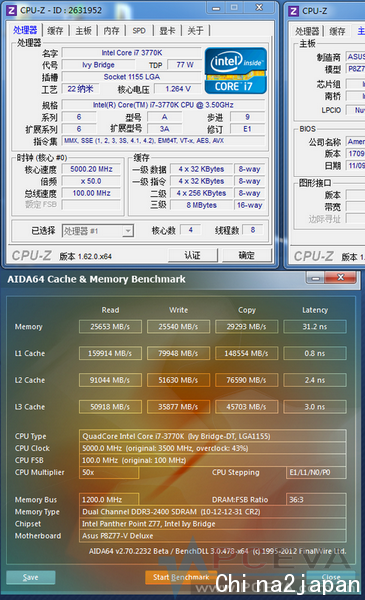Minimize the AIDA64 benchmark window
This screenshot has height=600, width=365.
click(x=316, y=278)
